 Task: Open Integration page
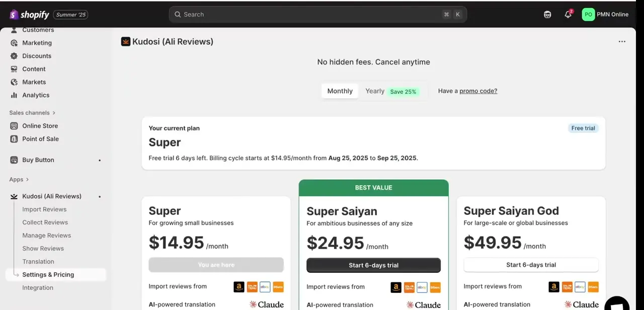pos(38,288)
